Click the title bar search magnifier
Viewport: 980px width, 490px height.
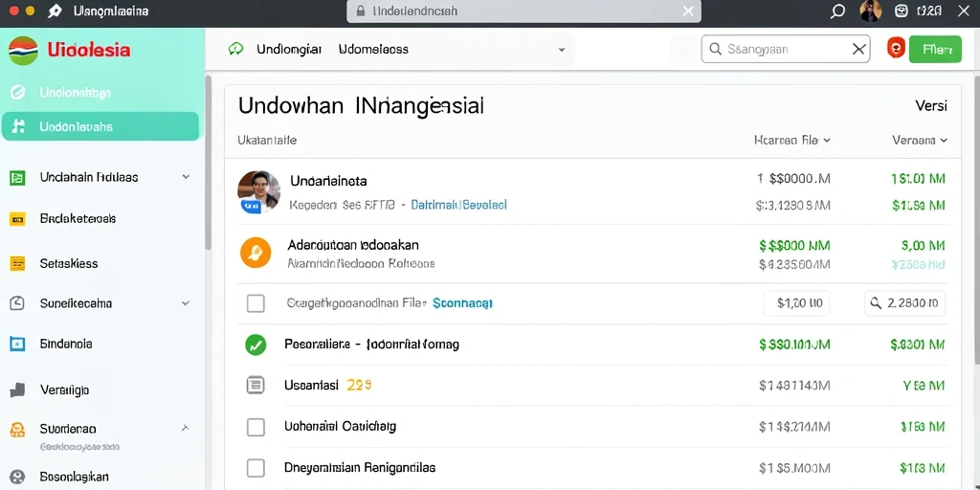[x=837, y=11]
